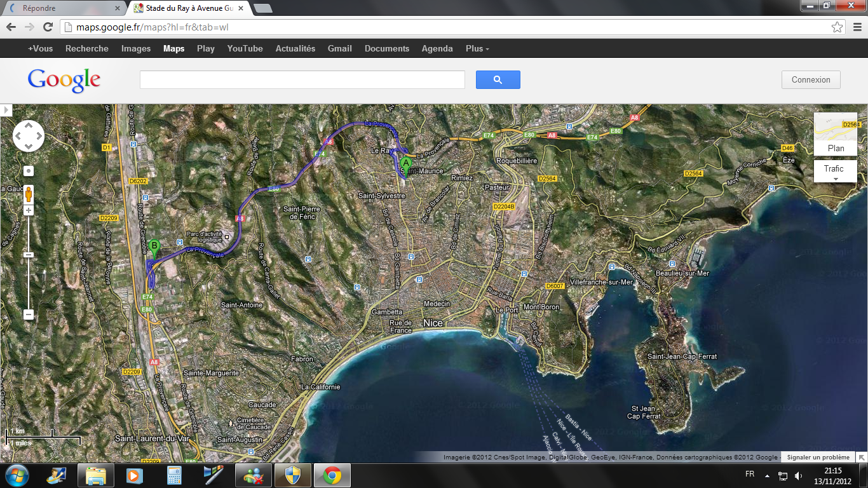Open the Windows Live Messenger taskbar icon
This screenshot has width=868, height=488.
pyautogui.click(x=254, y=475)
